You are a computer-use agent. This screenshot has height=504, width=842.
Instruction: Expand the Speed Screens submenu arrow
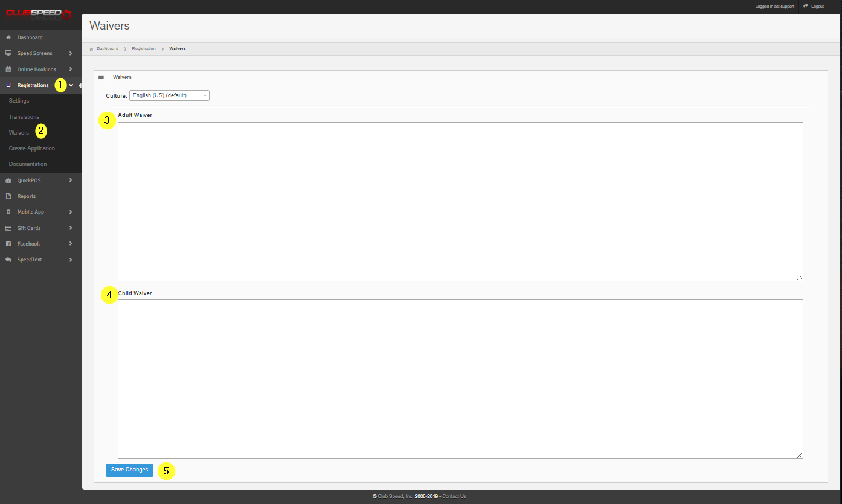pos(71,53)
